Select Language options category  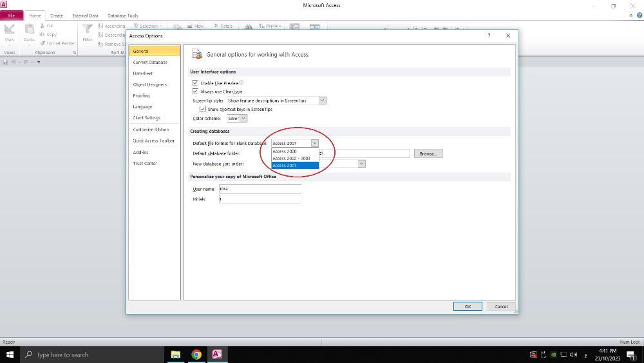click(x=155, y=106)
